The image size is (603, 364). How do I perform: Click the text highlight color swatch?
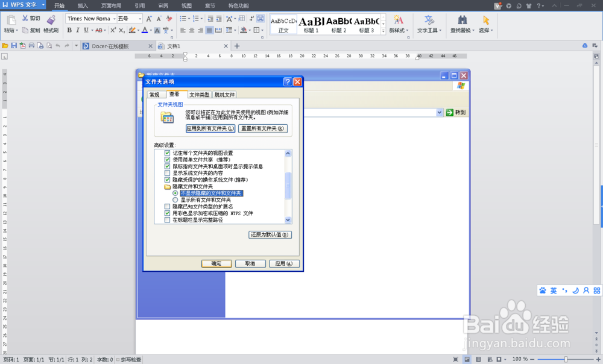pos(132,30)
